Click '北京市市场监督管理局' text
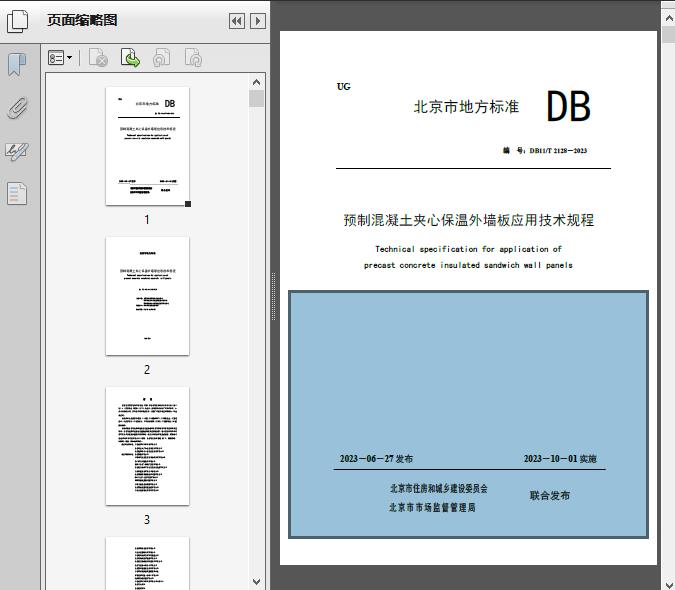675x590 pixels. coord(433,508)
